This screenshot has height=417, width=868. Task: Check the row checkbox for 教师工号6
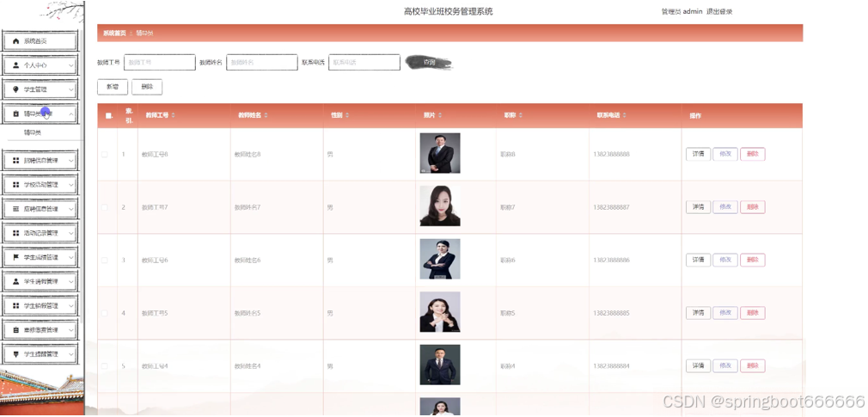tap(105, 261)
